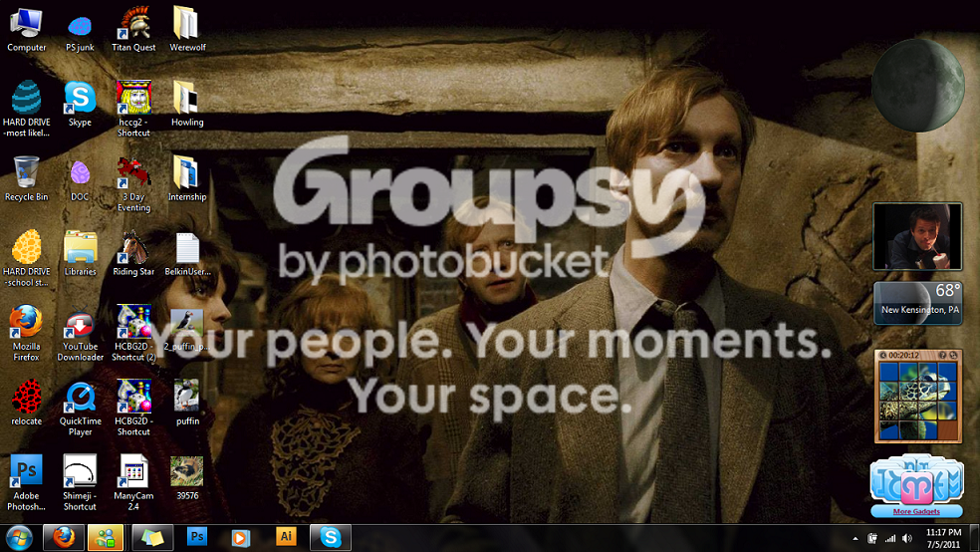Open the Computer desktop icon
The width and height of the screenshot is (980, 552).
[26, 30]
